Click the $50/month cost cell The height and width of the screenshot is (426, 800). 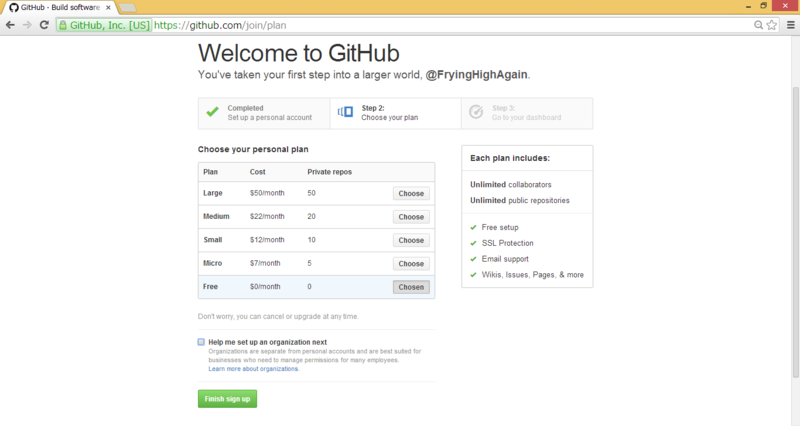click(267, 193)
